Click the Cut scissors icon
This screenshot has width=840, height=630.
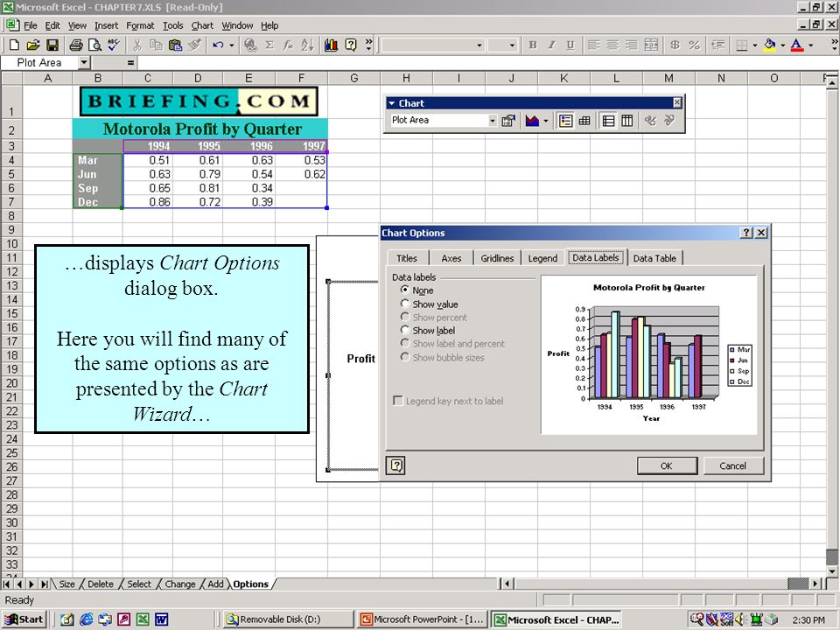[x=137, y=45]
